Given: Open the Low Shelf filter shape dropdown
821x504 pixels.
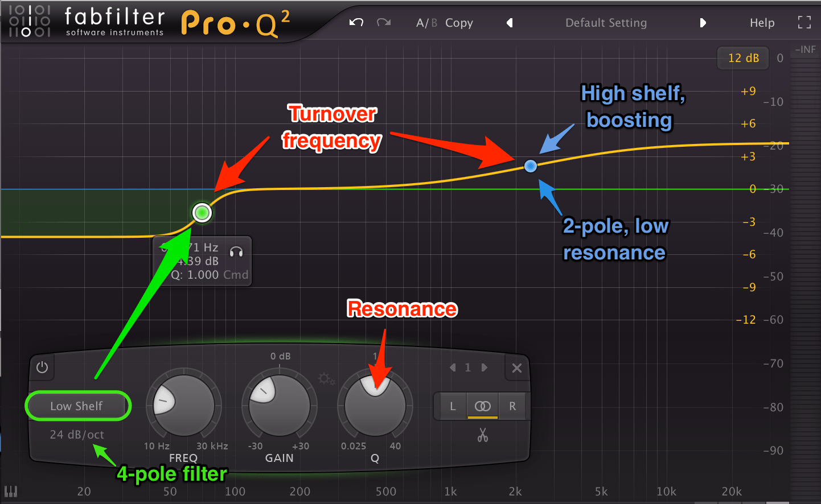Looking at the screenshot, I should pyautogui.click(x=77, y=406).
